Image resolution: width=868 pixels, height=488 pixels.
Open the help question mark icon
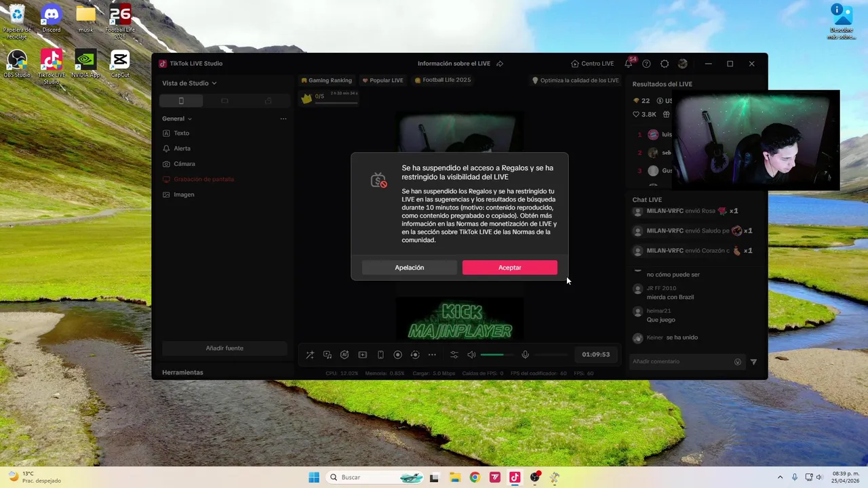pyautogui.click(x=646, y=64)
